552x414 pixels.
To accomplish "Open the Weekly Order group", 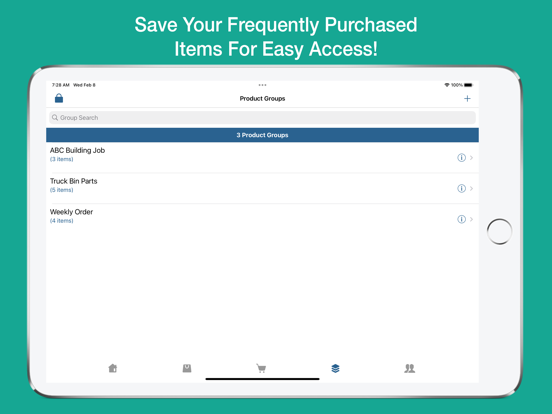I will point(262,219).
